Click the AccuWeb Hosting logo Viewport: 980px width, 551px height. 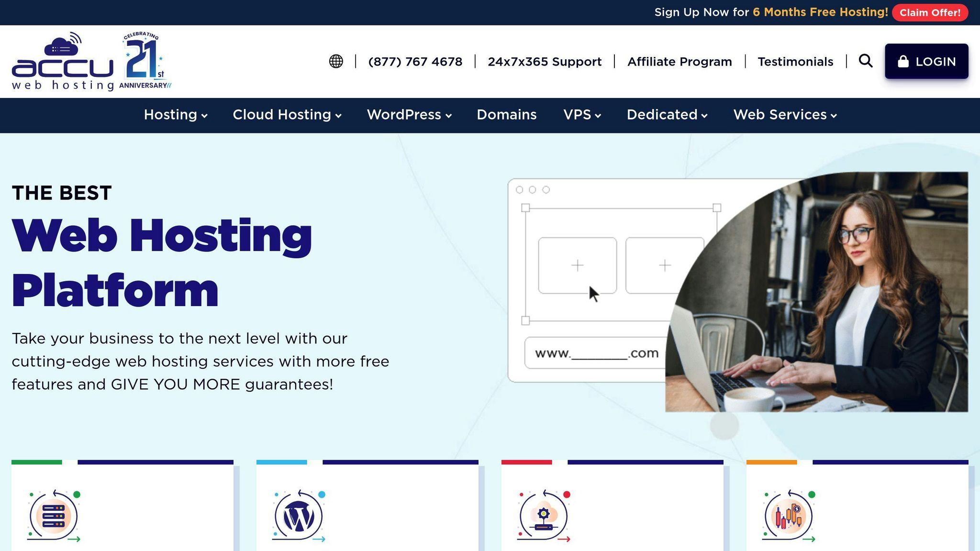(63, 62)
